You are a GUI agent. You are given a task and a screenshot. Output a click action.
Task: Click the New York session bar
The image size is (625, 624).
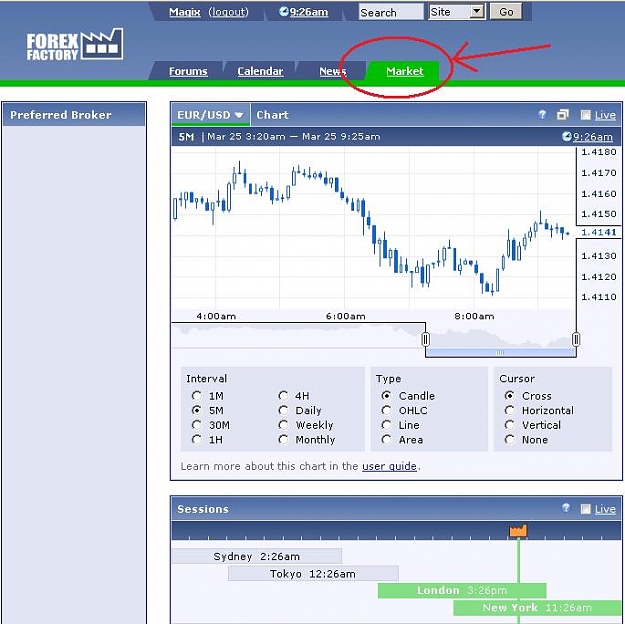pyautogui.click(x=538, y=608)
